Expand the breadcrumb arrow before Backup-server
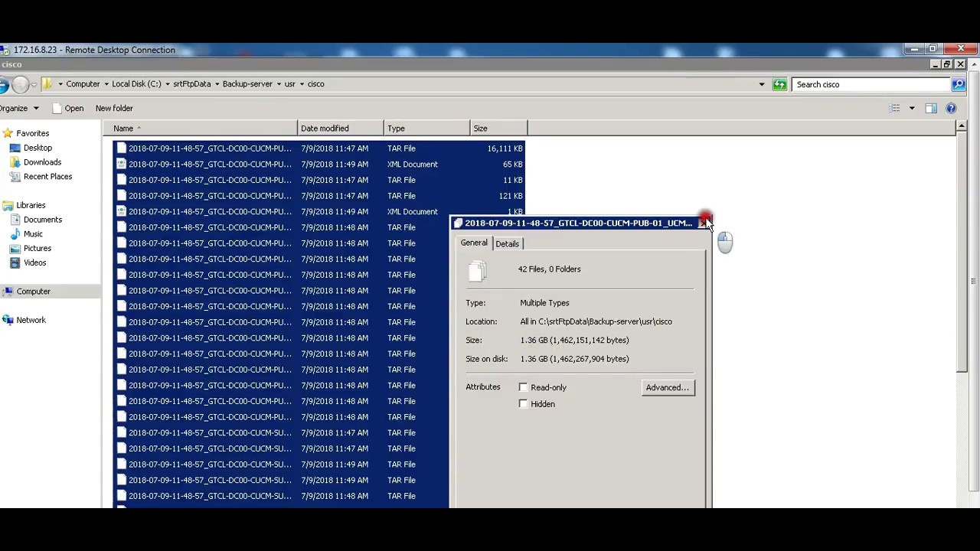This screenshot has height=551, width=980. [217, 84]
